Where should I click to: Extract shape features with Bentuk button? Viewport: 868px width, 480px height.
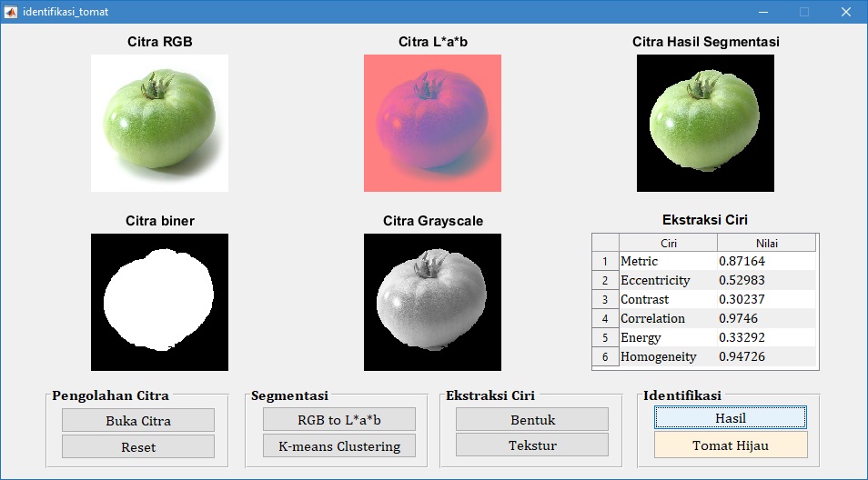click(x=532, y=419)
